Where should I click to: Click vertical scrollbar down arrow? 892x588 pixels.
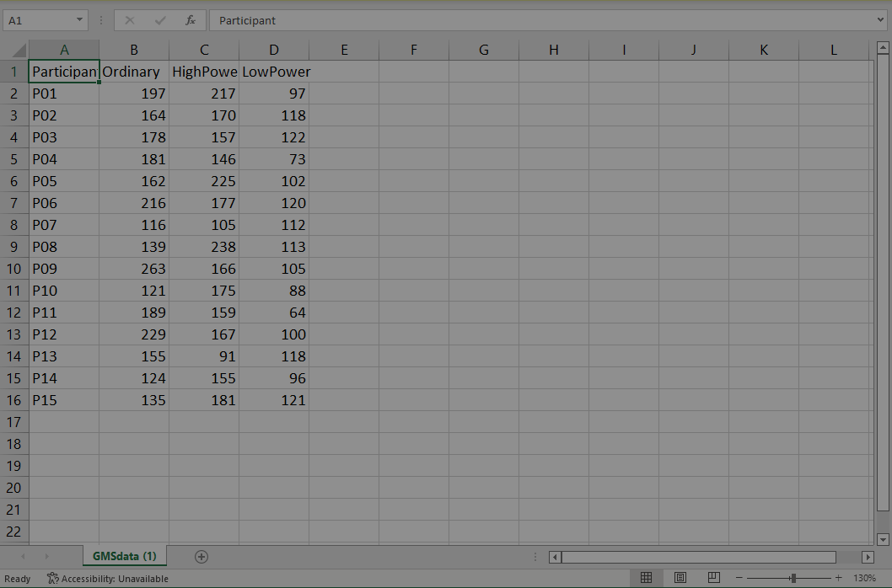point(883,540)
